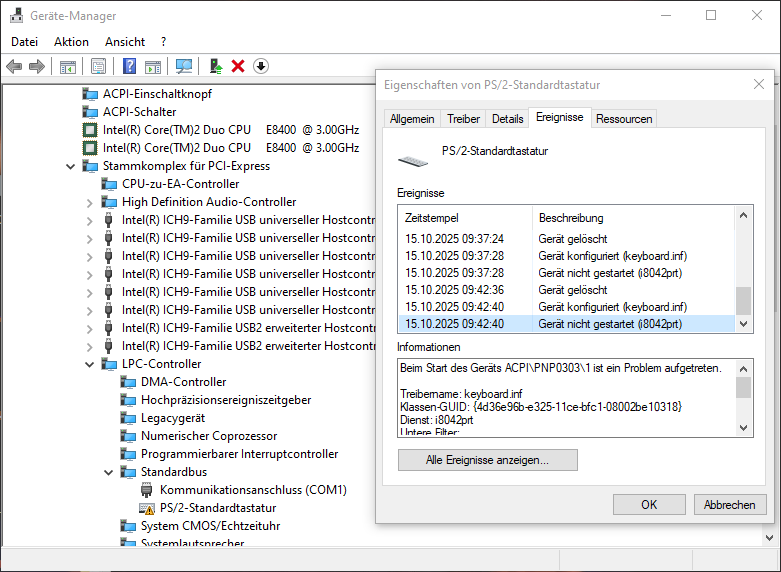This screenshot has height=572, width=781.
Task: Expand the High Definition Audio-Controller node
Action: (89, 202)
